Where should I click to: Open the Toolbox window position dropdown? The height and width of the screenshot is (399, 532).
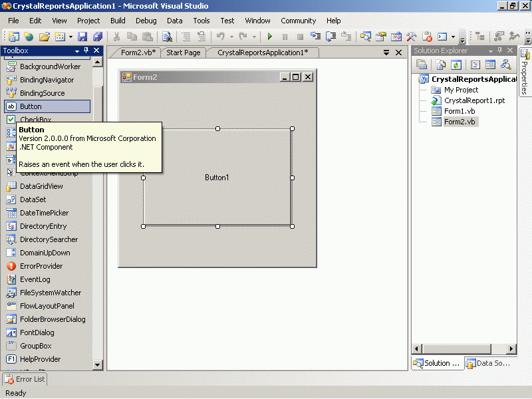tap(77, 51)
